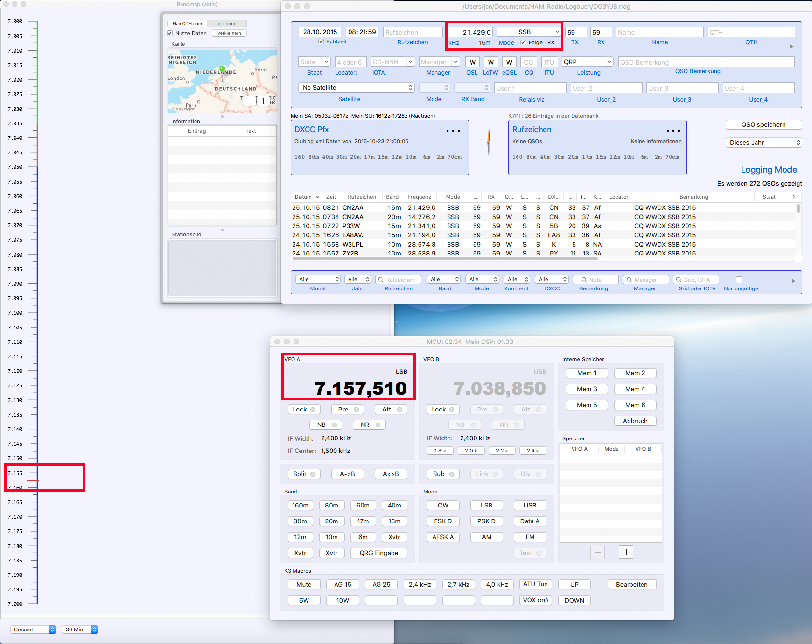Toggle the Echtzeit checkbox
The width and height of the screenshot is (812, 644).
[321, 41]
